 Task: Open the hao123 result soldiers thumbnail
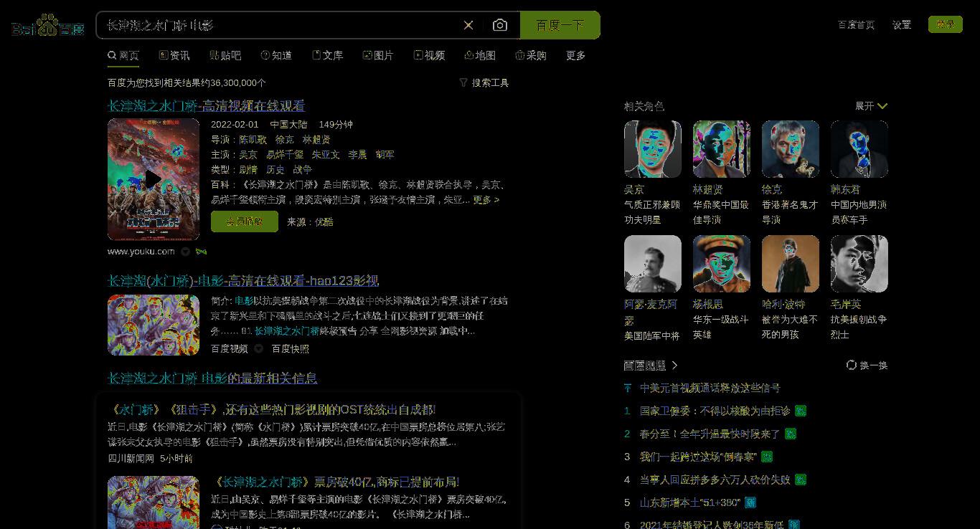coord(154,325)
